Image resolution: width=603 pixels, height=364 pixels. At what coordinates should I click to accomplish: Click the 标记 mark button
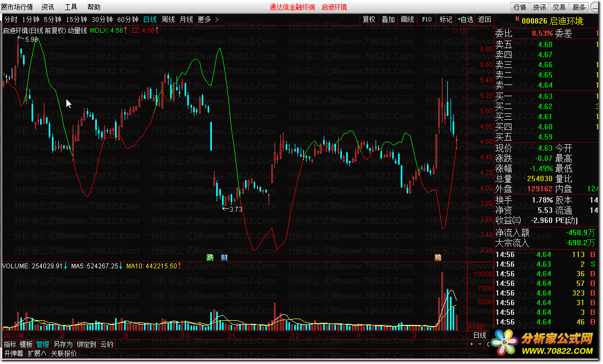[446, 19]
